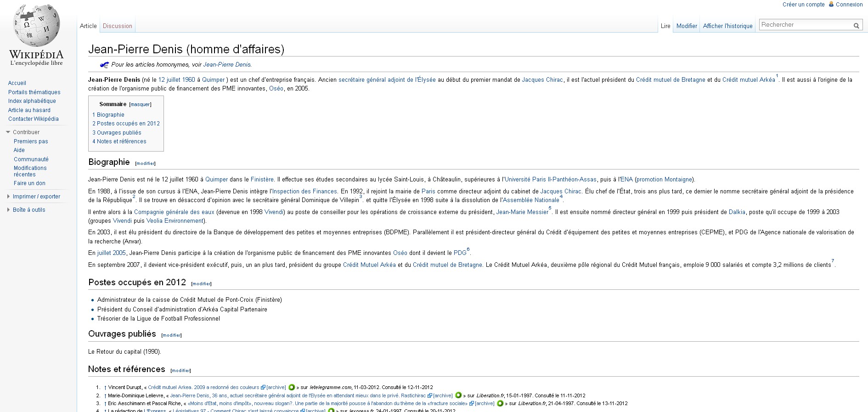Open juillet 2005 link
The width and height of the screenshot is (868, 412).
pos(112,253)
